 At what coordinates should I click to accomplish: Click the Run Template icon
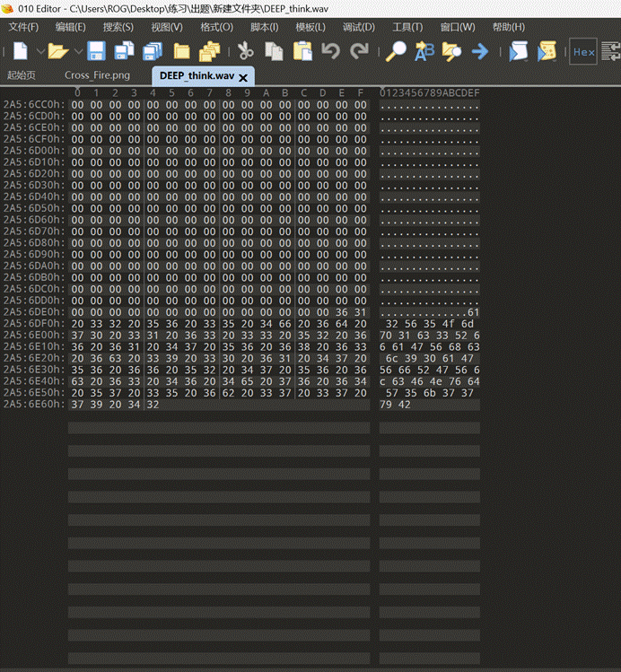click(x=547, y=51)
